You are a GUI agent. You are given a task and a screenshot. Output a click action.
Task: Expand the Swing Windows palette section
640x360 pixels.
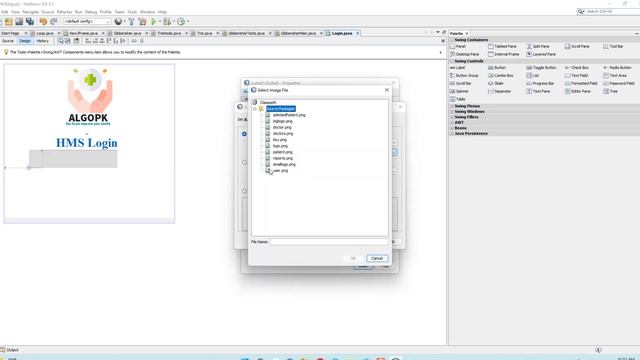pos(452,111)
